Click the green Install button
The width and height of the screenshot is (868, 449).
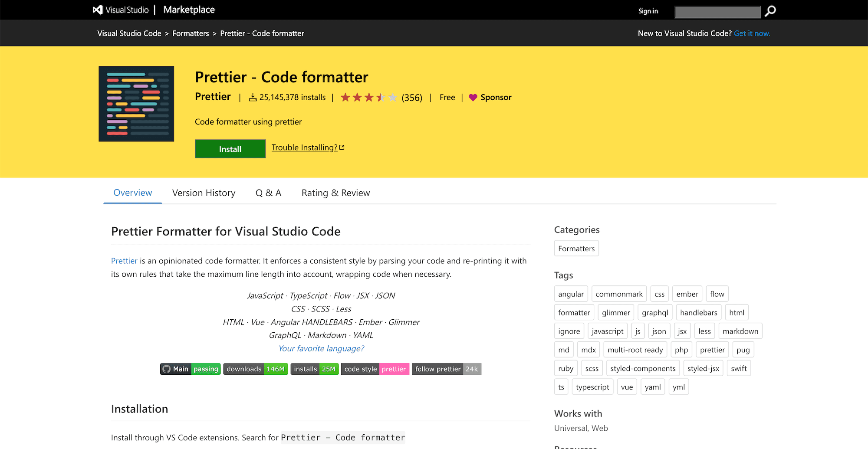(x=230, y=149)
